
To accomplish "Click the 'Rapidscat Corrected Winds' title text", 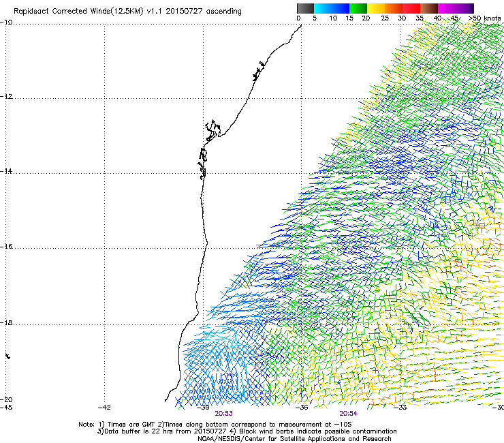I will pos(62,12).
